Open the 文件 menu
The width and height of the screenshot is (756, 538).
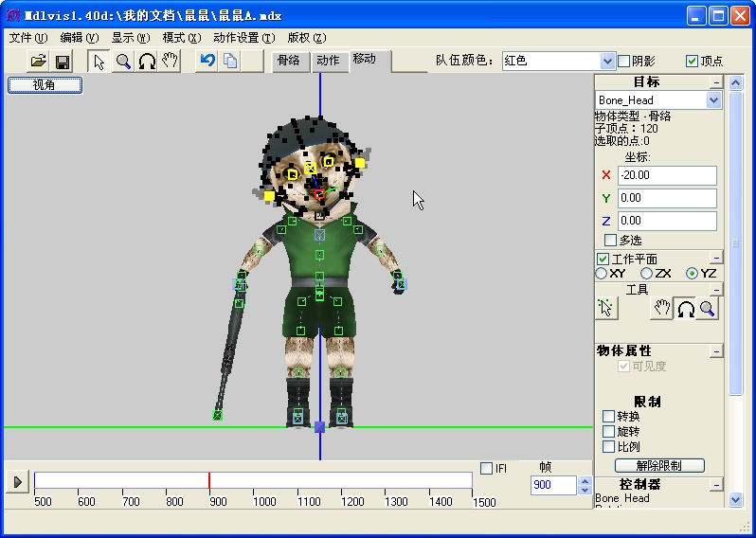(27, 38)
